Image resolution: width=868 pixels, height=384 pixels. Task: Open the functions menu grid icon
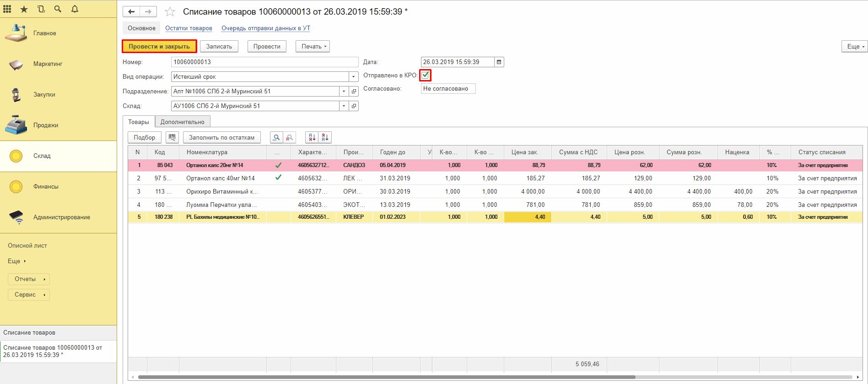click(7, 9)
